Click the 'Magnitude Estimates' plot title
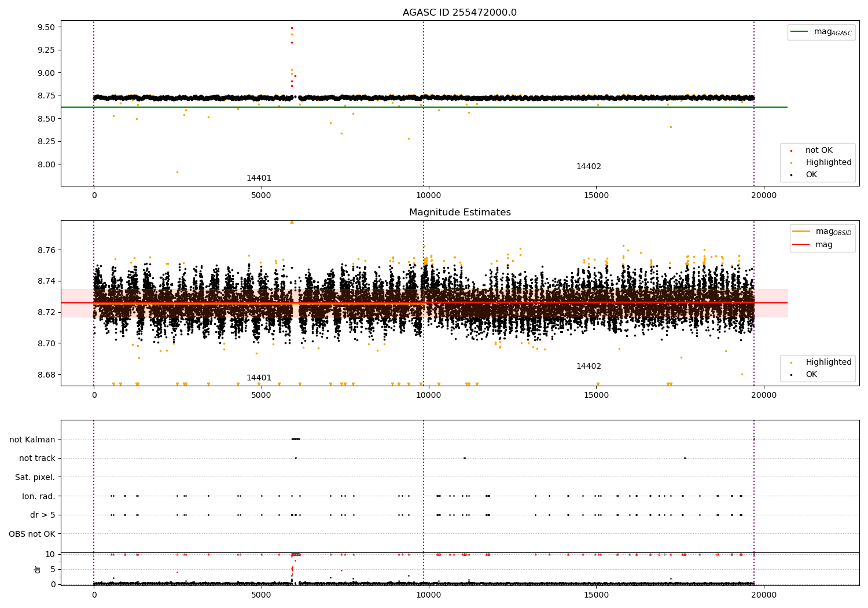The height and width of the screenshot is (608, 868). [459, 213]
